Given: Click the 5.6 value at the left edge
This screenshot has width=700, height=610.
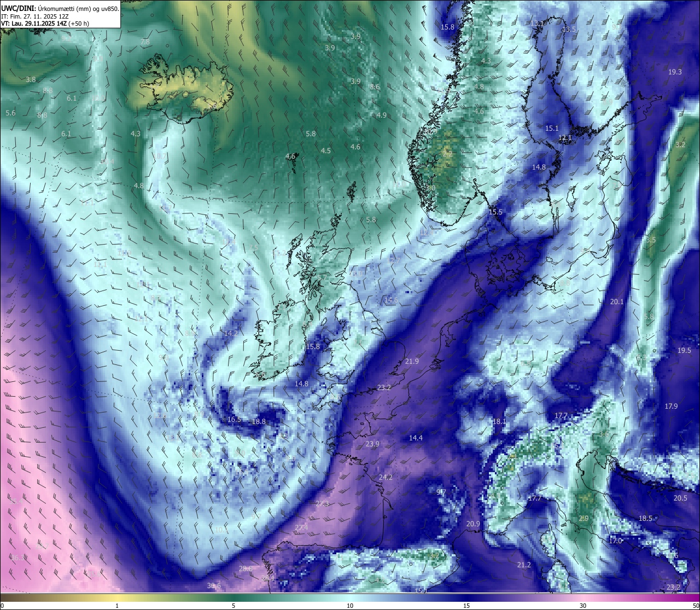Looking at the screenshot, I should 10,113.
